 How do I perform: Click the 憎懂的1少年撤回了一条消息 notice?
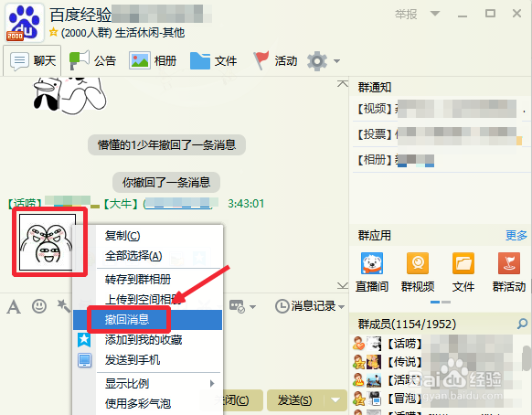click(x=166, y=145)
